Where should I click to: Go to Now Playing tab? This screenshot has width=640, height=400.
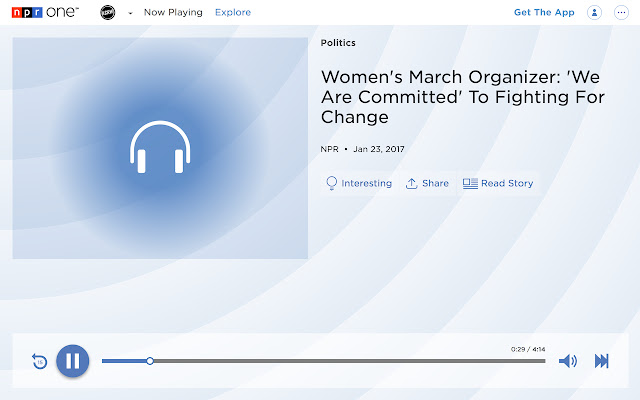coord(173,13)
